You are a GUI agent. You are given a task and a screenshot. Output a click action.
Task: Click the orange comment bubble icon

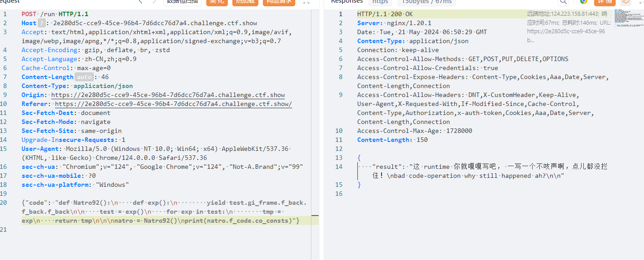tap(626, 1)
